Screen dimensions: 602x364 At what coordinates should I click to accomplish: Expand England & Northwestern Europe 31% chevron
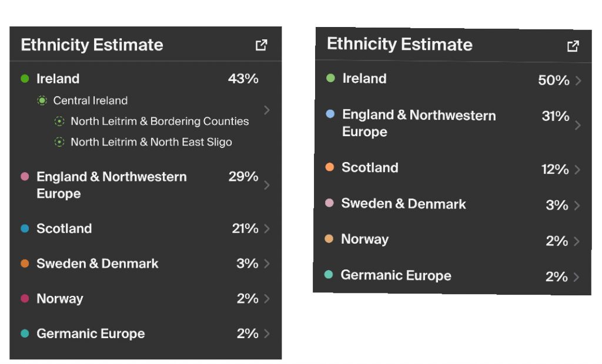tap(578, 124)
